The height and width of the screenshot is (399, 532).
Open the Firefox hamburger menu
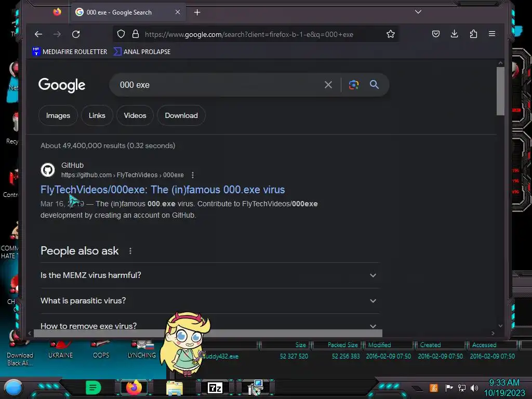pos(492,34)
